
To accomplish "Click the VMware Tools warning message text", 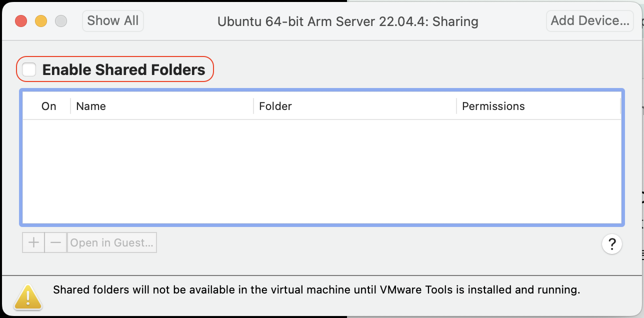I will [316, 290].
